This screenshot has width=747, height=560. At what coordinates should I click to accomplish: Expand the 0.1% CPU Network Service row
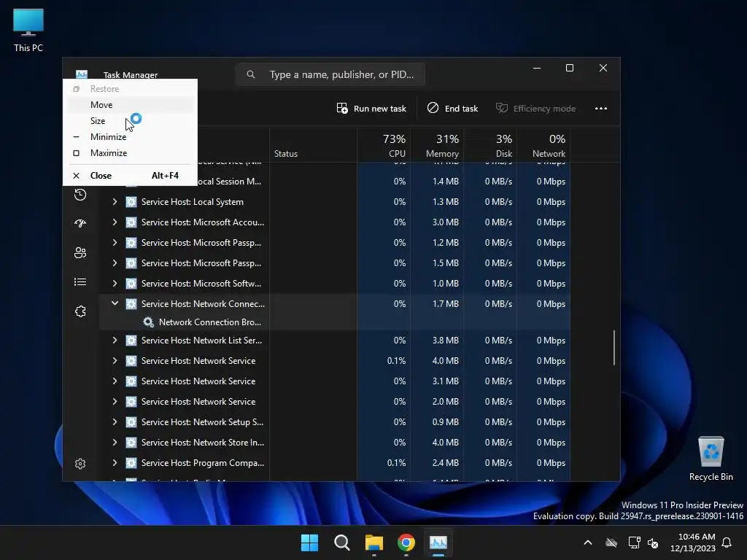(115, 361)
